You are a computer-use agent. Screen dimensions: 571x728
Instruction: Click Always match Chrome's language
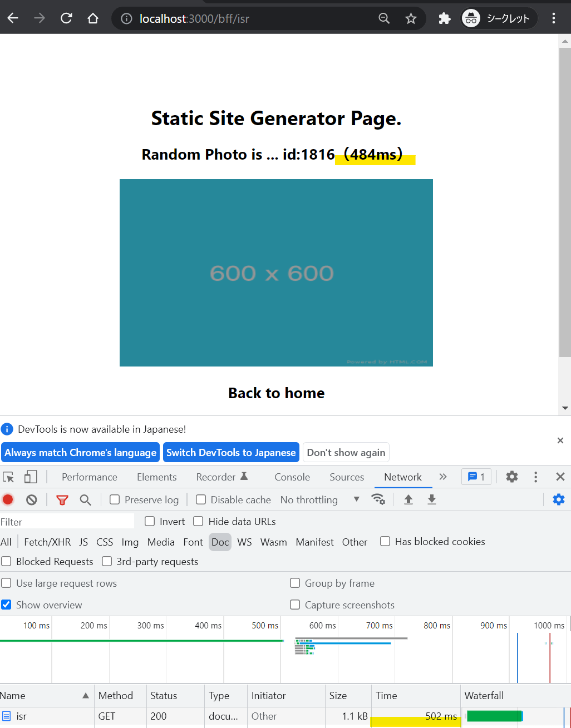tap(81, 453)
